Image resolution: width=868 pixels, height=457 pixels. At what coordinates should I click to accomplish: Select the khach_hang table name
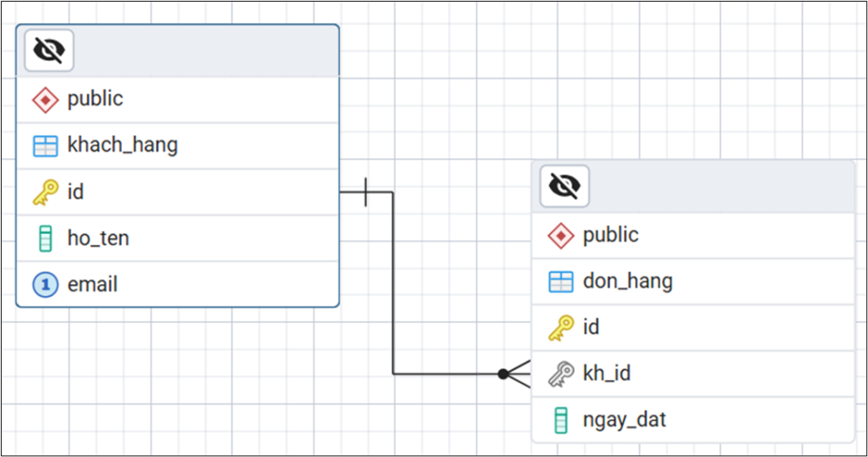123,145
